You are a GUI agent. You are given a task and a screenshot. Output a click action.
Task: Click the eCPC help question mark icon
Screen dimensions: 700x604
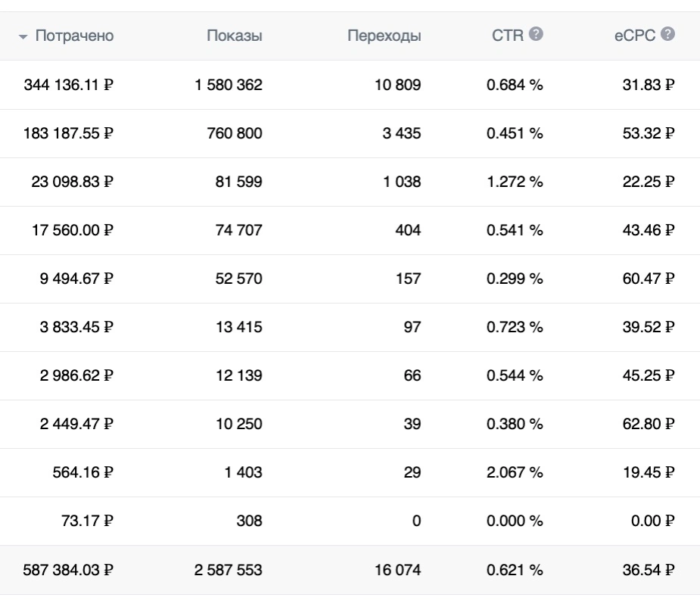(x=667, y=34)
